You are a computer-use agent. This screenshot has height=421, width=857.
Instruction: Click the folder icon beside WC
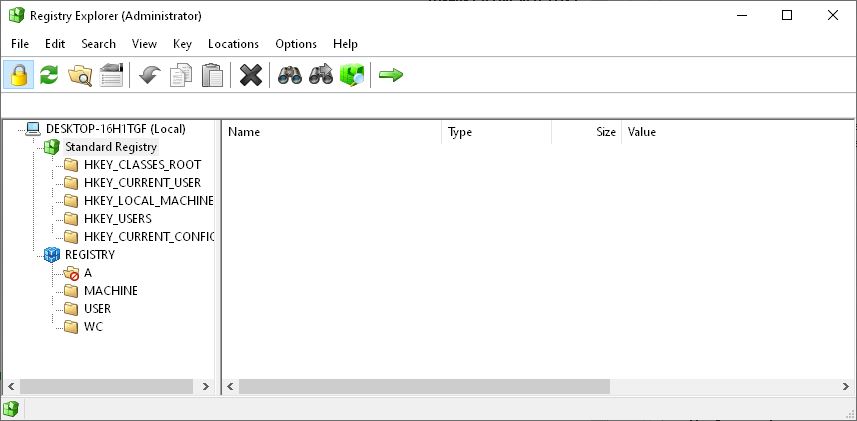coord(71,327)
